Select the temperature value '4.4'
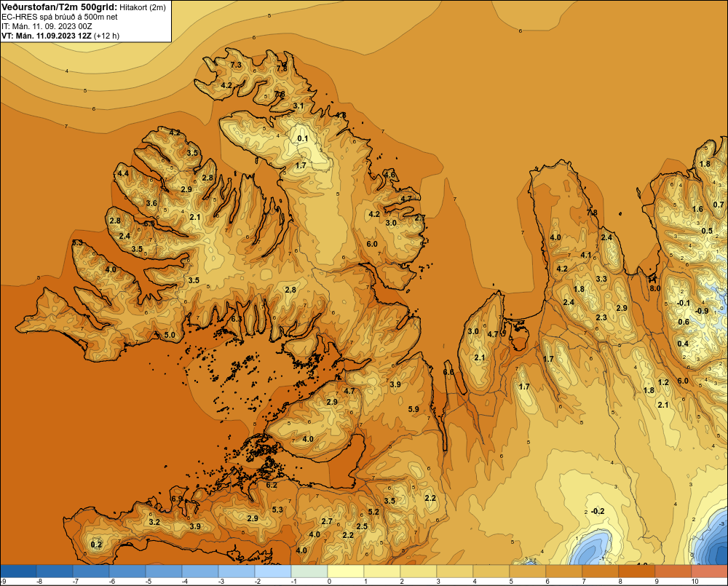The image size is (728, 586). [123, 174]
